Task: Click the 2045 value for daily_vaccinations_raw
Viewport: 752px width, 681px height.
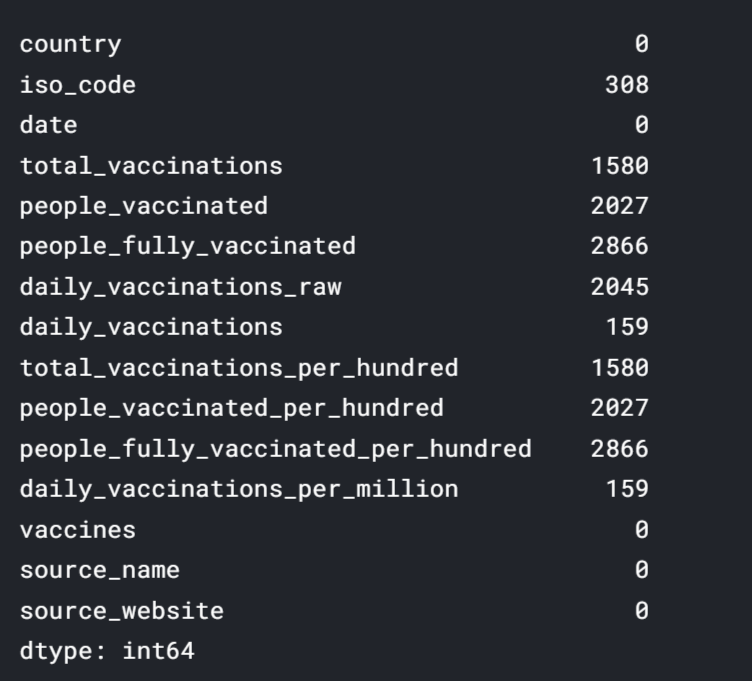Action: [x=619, y=287]
